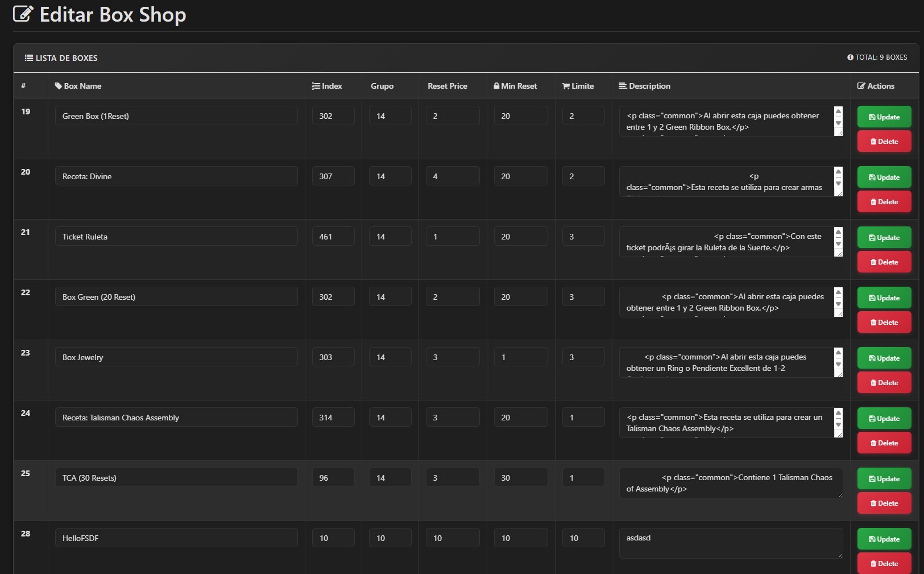Click the info icon beside TOTAL: 9 BOXES
The width and height of the screenshot is (924, 574).
[x=850, y=57]
